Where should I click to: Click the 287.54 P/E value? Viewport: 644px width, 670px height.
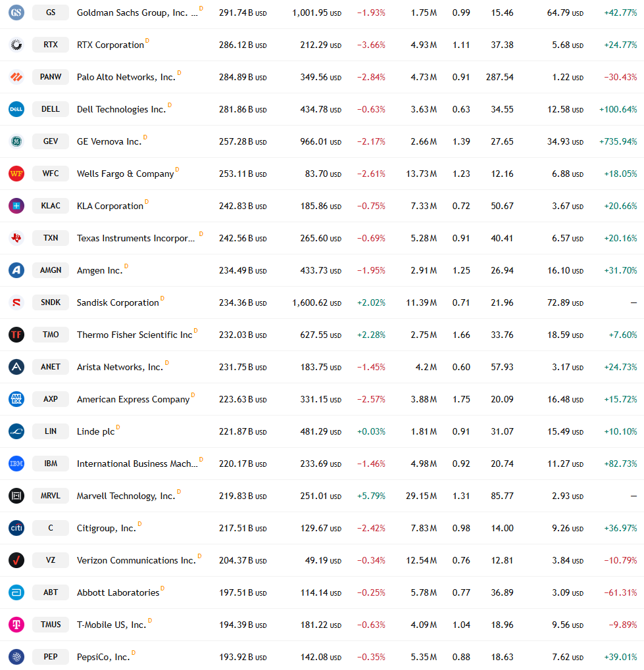click(499, 78)
